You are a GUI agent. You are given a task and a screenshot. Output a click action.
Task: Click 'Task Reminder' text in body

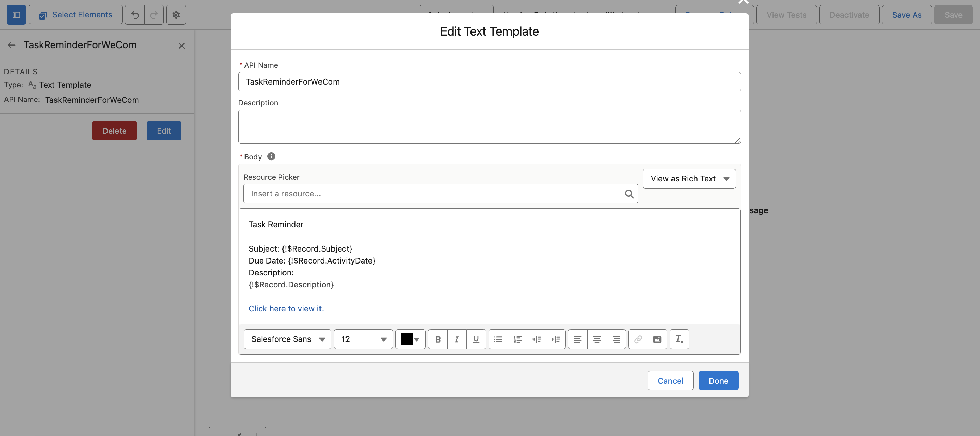point(276,224)
